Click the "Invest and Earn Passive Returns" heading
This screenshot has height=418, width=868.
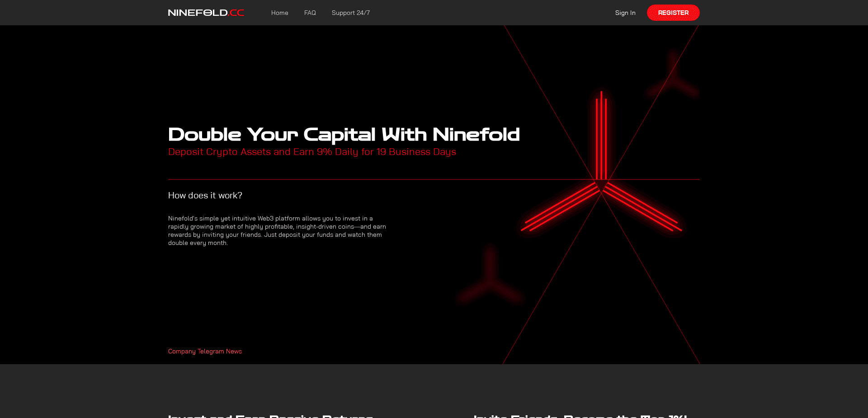270,415
